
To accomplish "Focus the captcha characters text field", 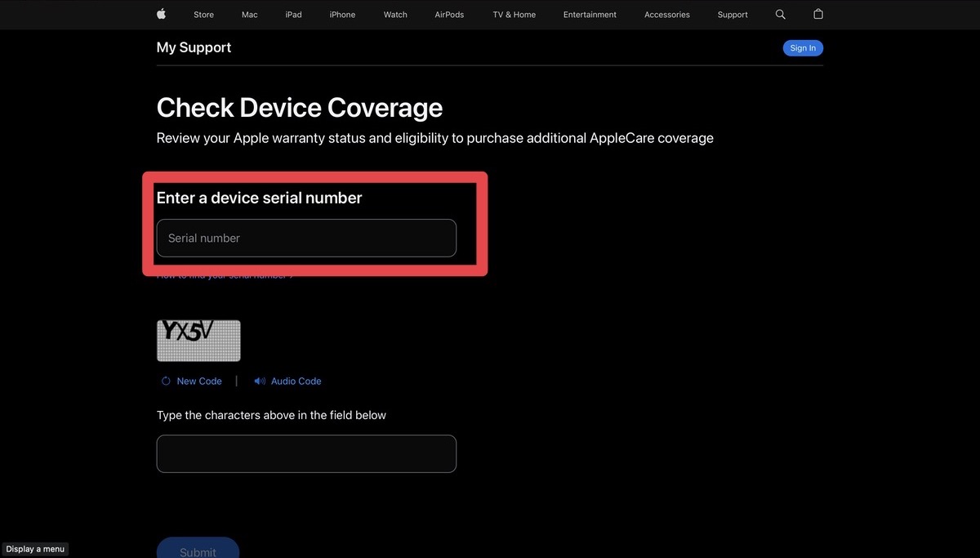I will click(306, 453).
